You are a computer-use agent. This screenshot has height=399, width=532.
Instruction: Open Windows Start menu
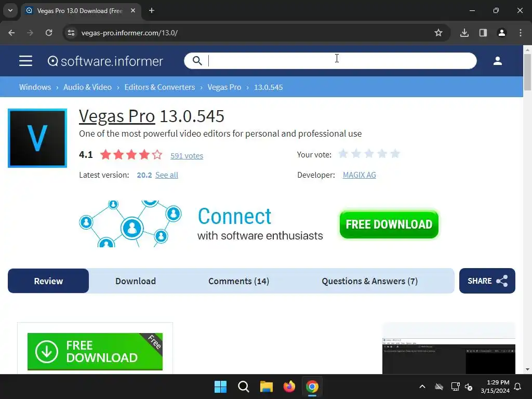tap(220, 387)
